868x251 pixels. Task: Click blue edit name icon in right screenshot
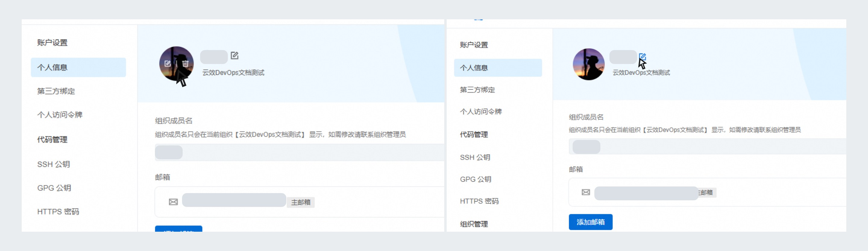tap(642, 57)
